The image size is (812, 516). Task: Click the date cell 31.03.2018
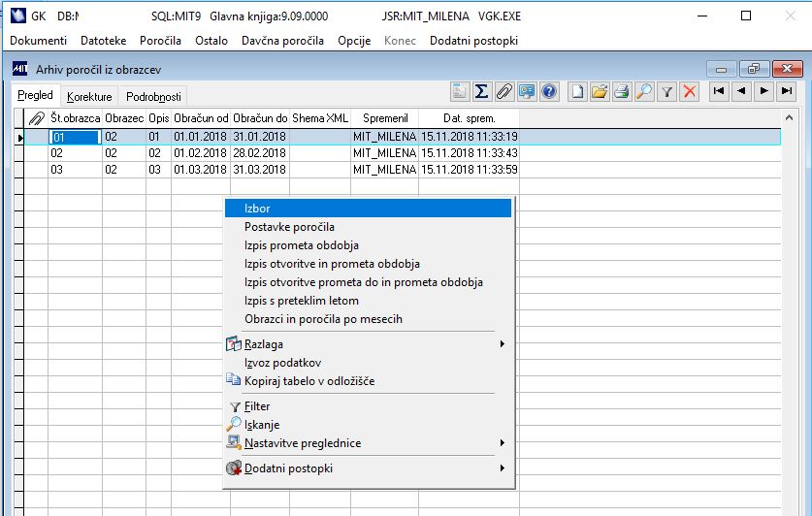click(x=259, y=170)
